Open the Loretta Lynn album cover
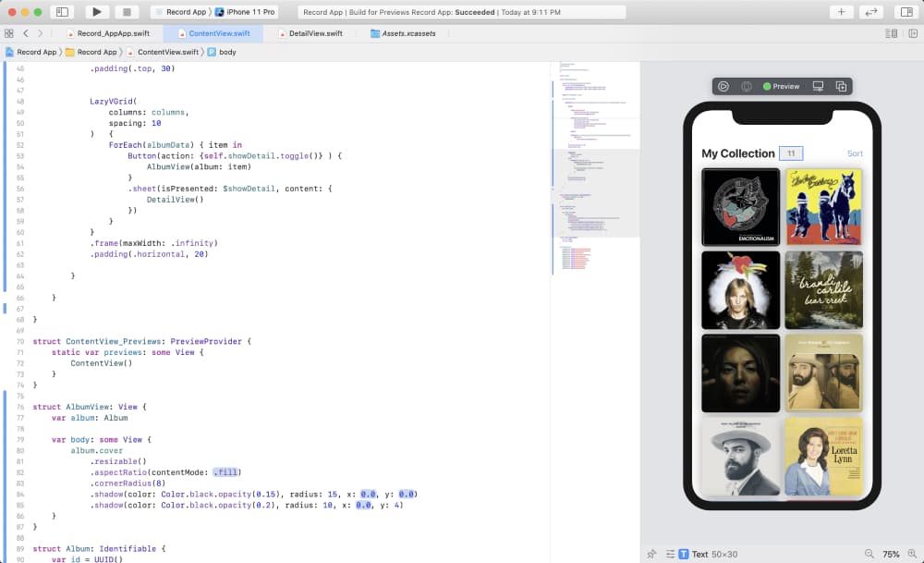This screenshot has width=924, height=563. coord(824,457)
